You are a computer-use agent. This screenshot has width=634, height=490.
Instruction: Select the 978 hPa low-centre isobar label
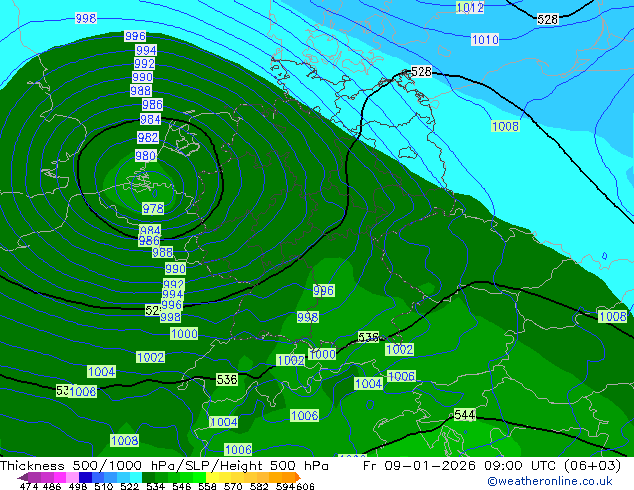(153, 209)
